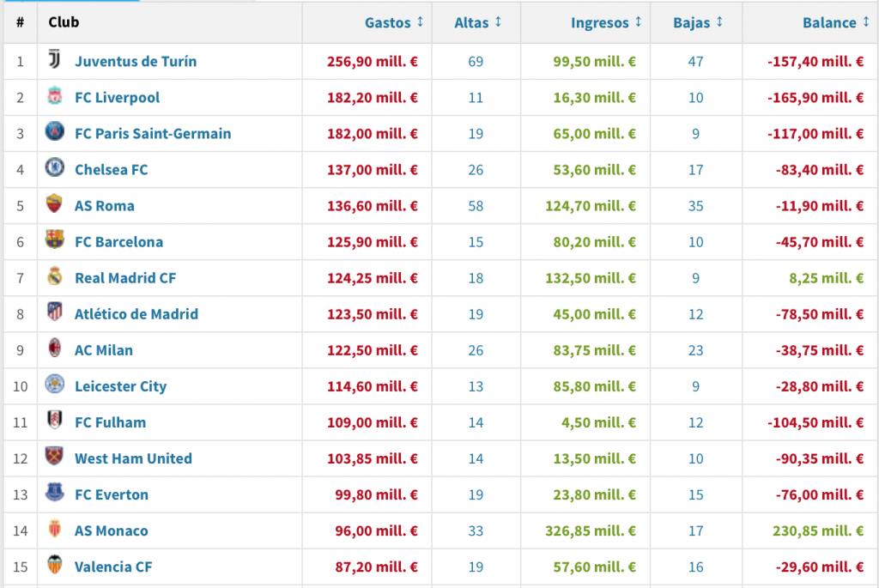Open the Paris Saint-Germain crest icon
This screenshot has width=879, height=588.
[54, 131]
